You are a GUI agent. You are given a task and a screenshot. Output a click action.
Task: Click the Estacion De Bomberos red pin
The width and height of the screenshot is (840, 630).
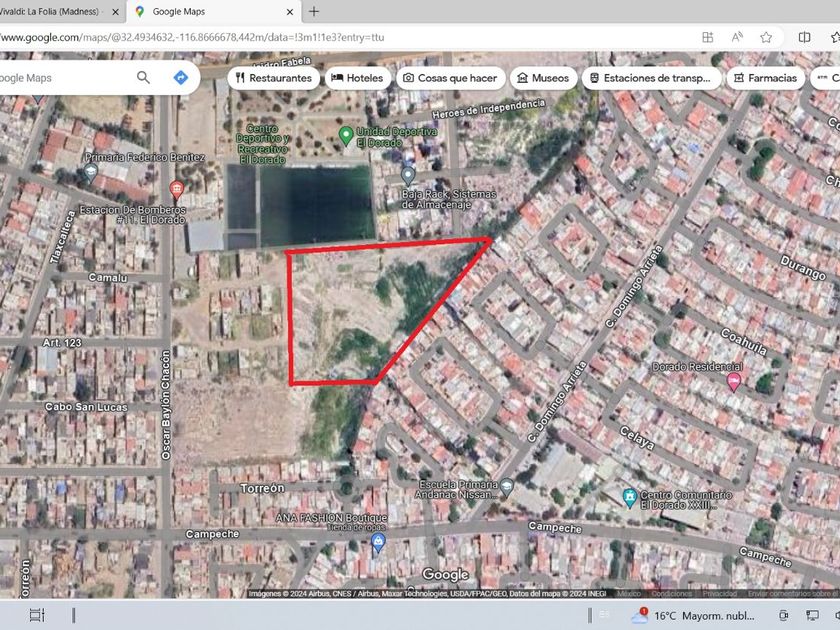177,190
